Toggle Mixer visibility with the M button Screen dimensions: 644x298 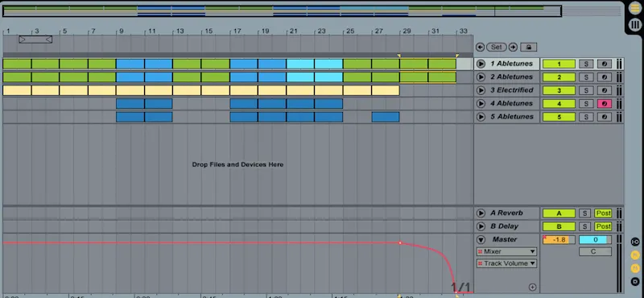click(x=635, y=268)
